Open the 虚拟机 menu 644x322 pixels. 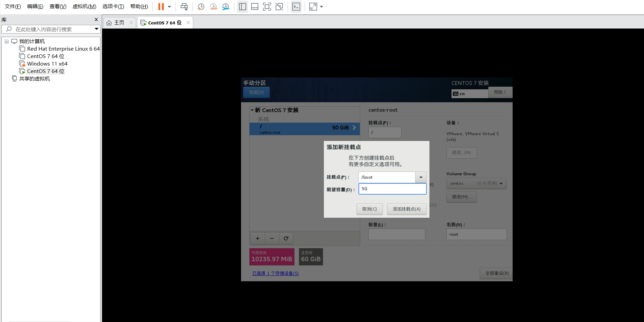point(85,6)
